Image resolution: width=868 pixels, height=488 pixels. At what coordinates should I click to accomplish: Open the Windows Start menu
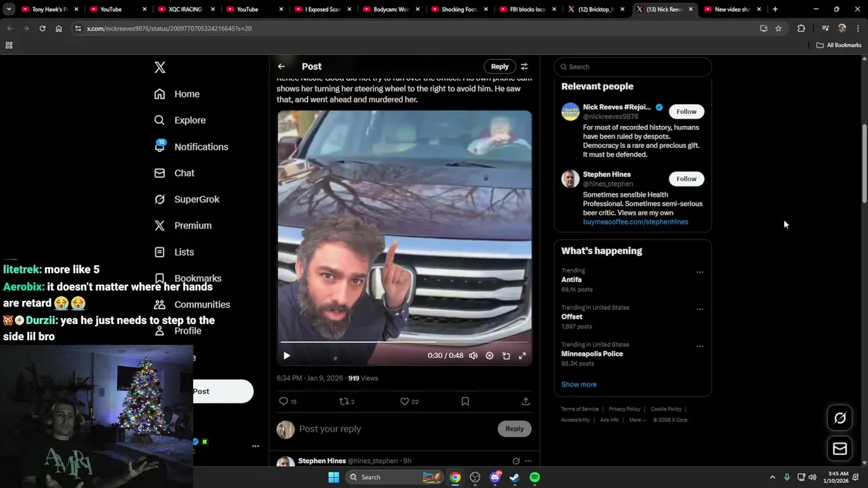click(x=334, y=477)
